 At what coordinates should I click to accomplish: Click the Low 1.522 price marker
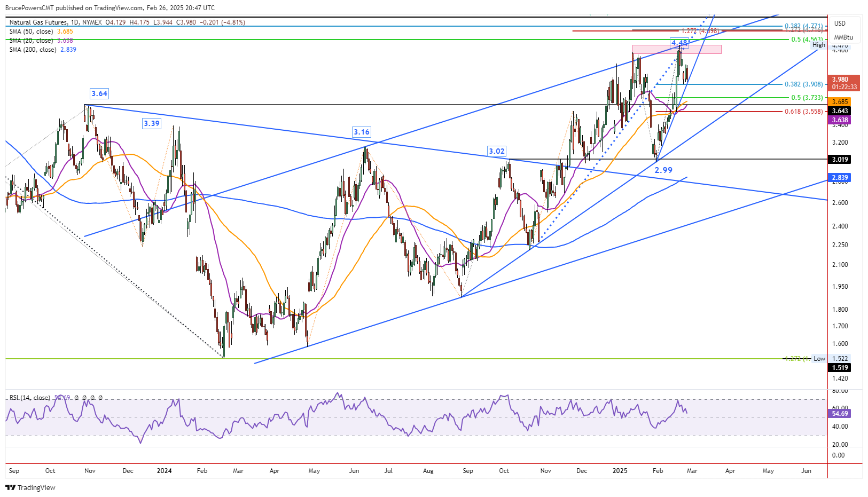coord(830,359)
